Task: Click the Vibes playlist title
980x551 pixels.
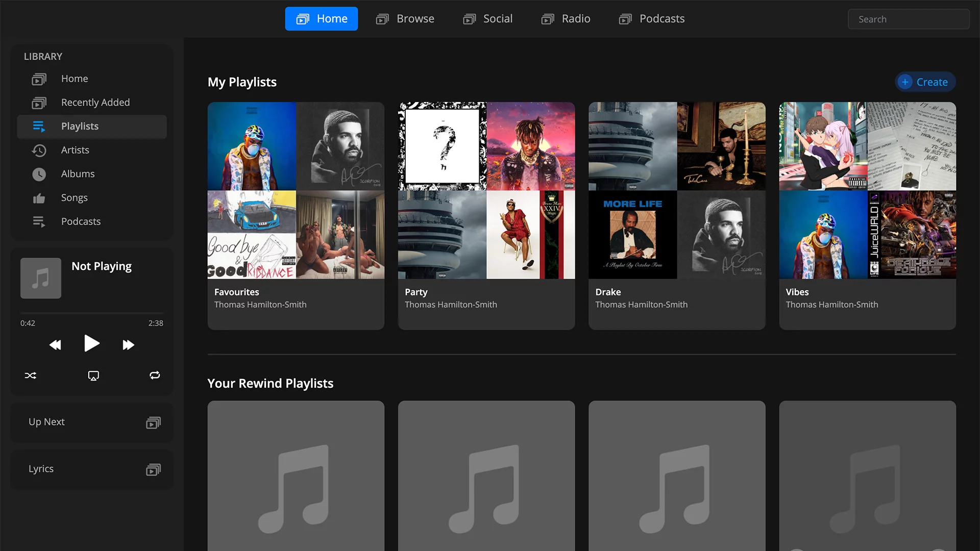Action: click(x=797, y=292)
